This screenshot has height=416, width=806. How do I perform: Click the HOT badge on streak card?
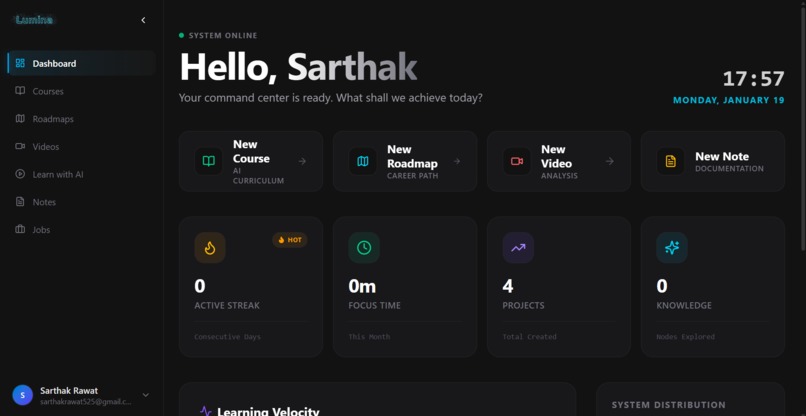click(290, 240)
